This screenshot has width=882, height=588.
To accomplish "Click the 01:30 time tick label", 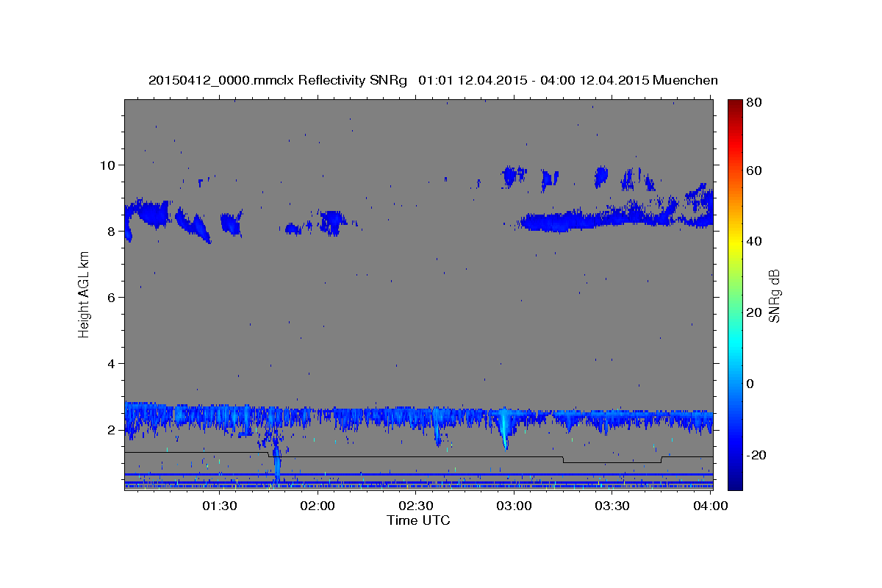I will click(219, 506).
